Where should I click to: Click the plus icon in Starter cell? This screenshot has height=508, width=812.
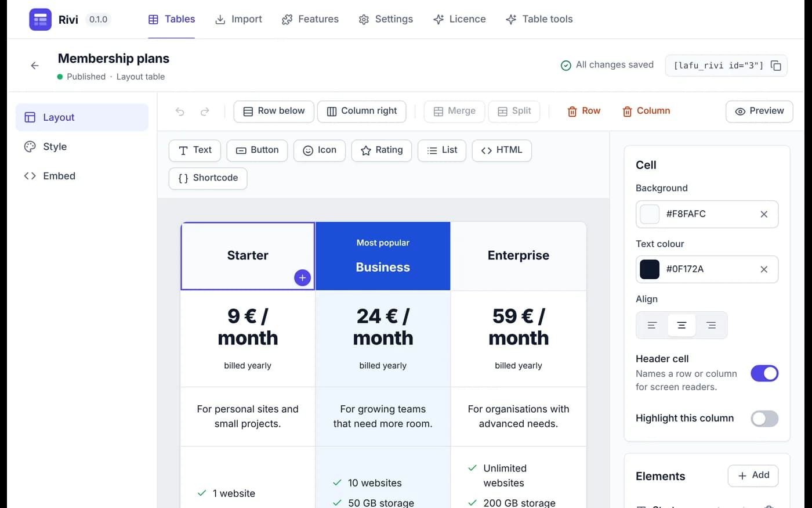pos(302,278)
